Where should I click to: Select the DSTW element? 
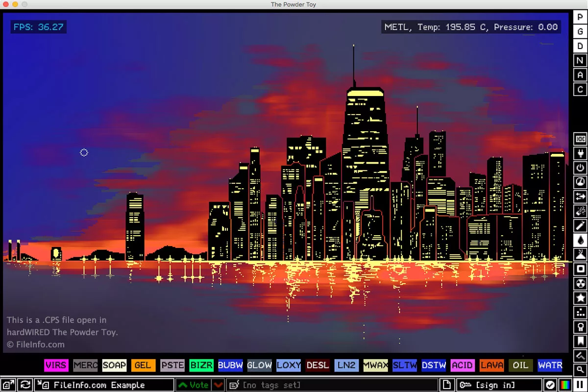pos(434,365)
